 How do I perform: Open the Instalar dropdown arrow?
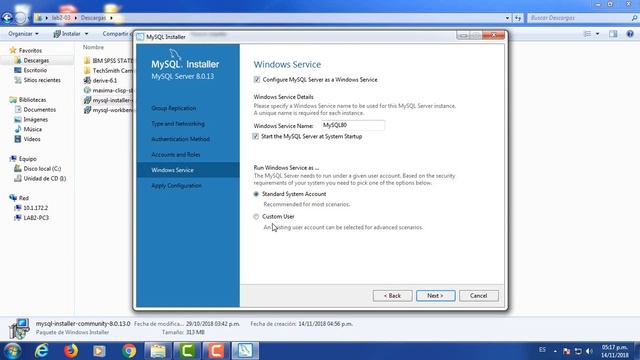pos(86,34)
